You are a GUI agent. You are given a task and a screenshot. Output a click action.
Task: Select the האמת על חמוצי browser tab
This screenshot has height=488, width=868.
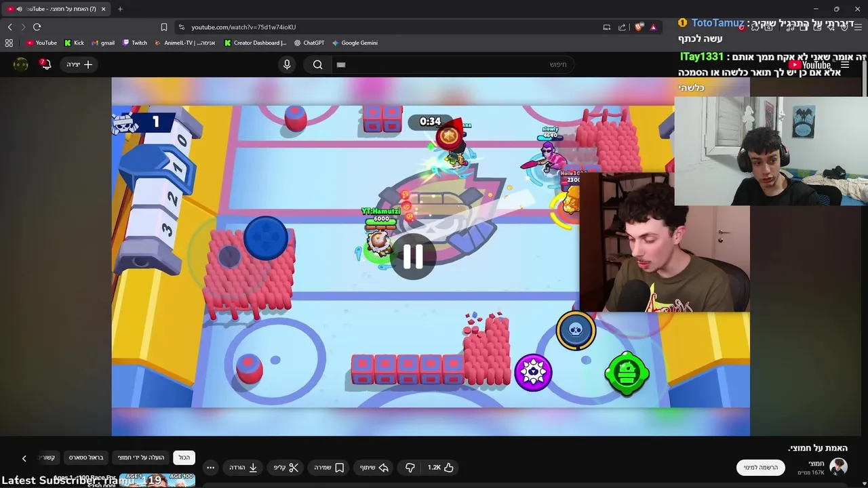pos(56,9)
